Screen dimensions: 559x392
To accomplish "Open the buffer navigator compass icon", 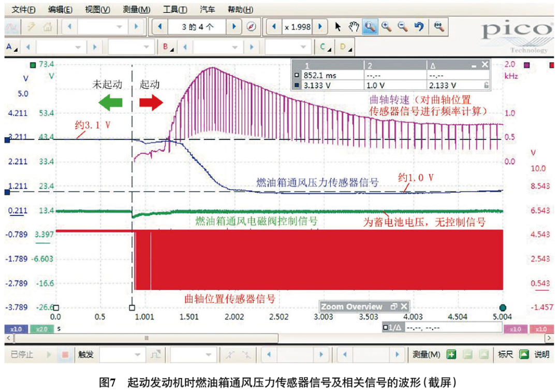I will pos(252,27).
